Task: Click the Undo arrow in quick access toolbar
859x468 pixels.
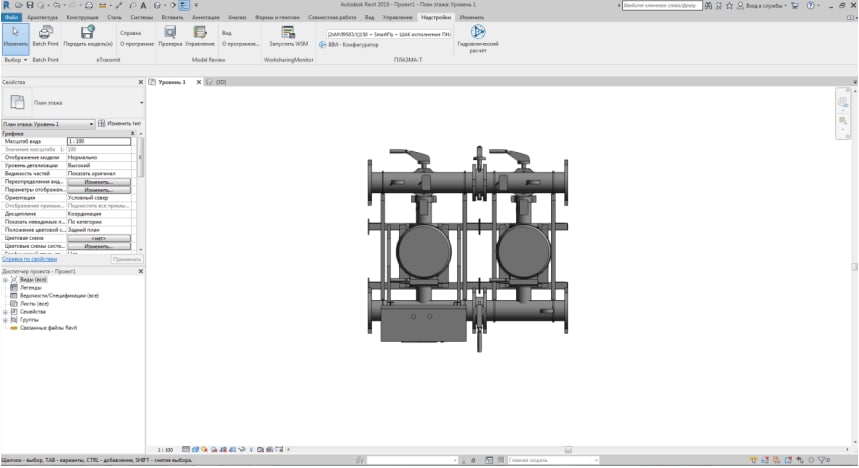Action: click(x=56, y=5)
